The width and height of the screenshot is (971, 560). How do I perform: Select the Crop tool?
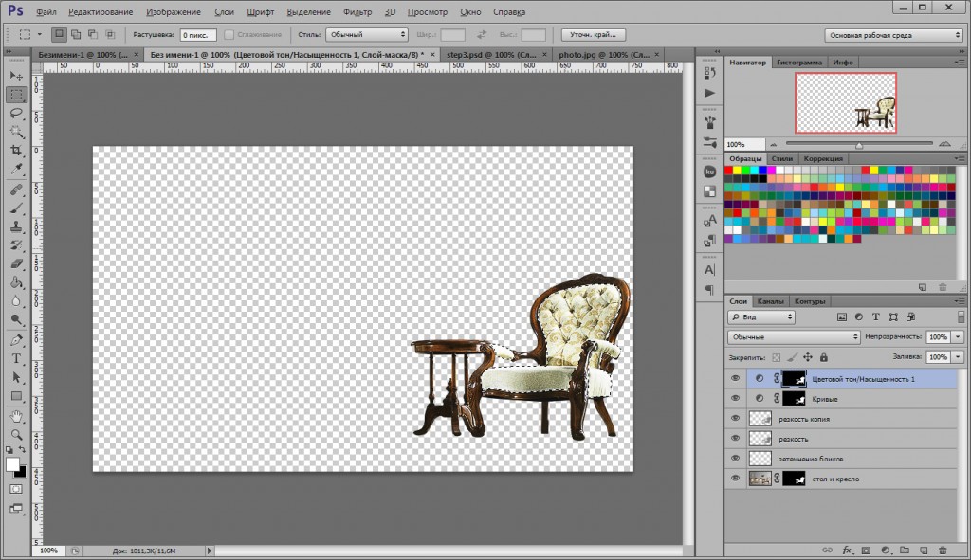[16, 151]
